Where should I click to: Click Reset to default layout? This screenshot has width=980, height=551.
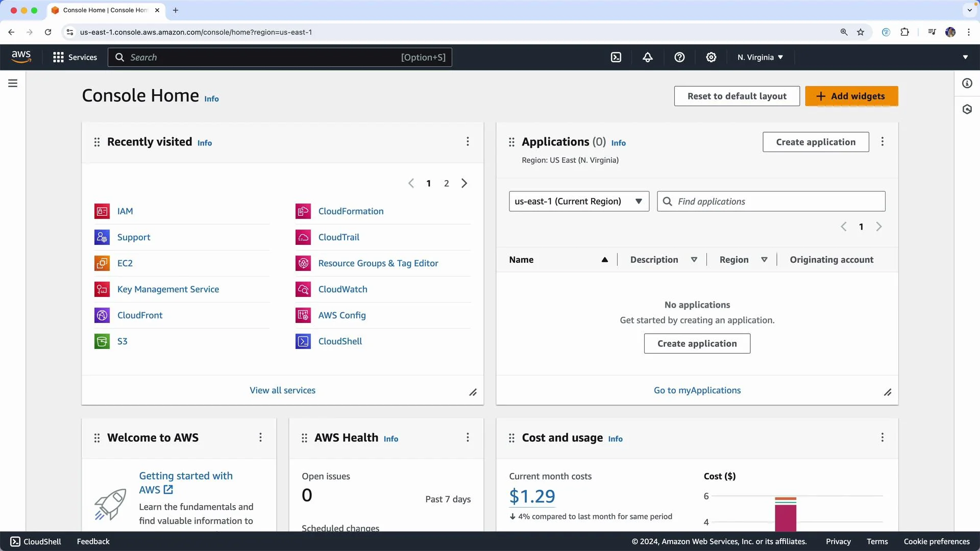(x=737, y=96)
